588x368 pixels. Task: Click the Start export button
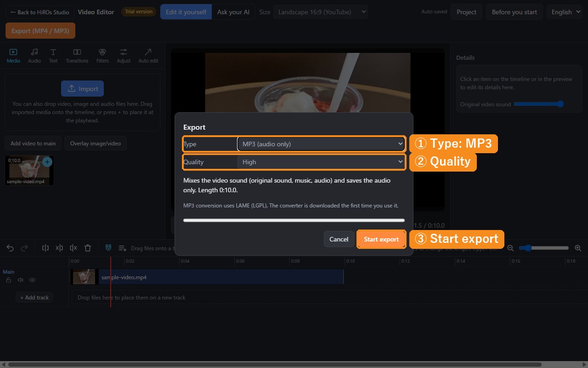coord(381,239)
